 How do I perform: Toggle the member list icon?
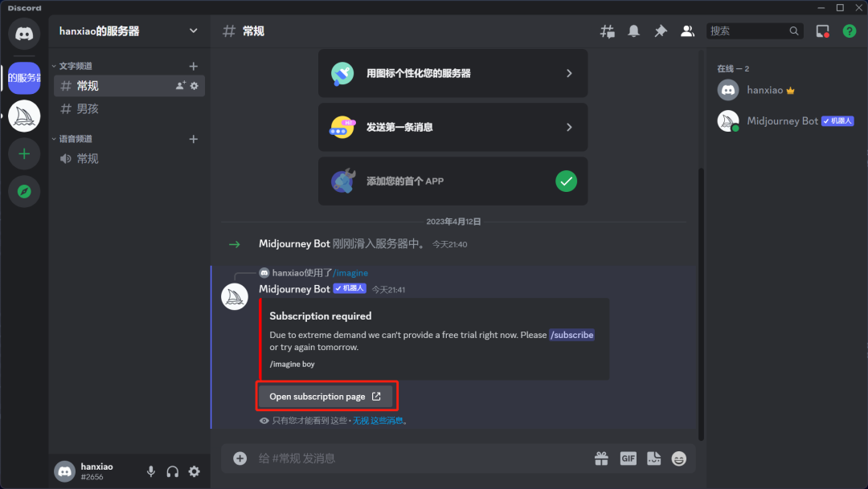tap(687, 31)
